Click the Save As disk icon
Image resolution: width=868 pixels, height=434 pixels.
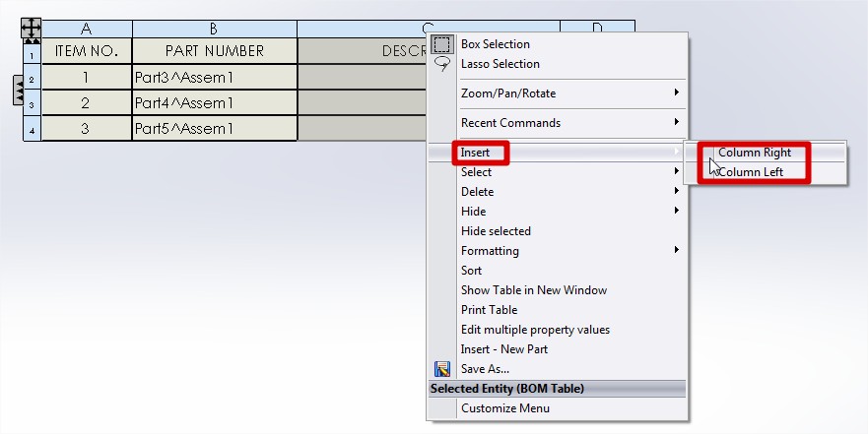coord(442,369)
